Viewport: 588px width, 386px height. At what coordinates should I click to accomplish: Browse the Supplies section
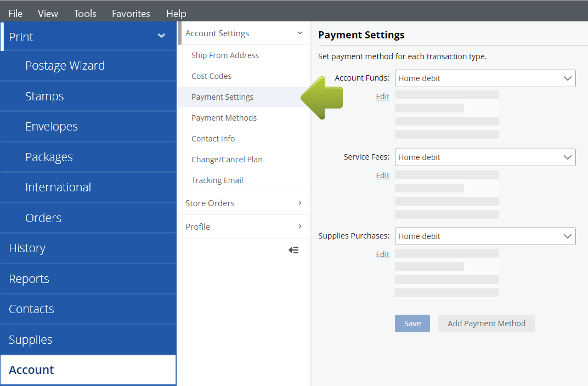tap(30, 339)
